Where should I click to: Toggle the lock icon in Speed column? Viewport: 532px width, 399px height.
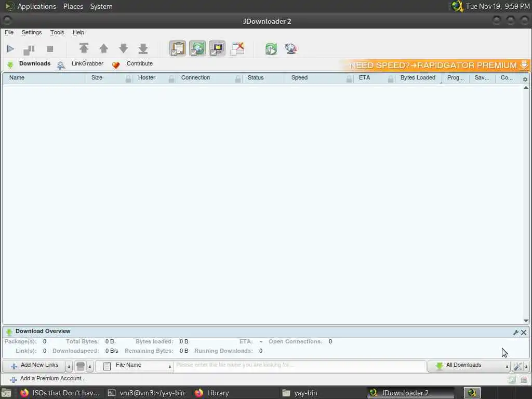[349, 79]
